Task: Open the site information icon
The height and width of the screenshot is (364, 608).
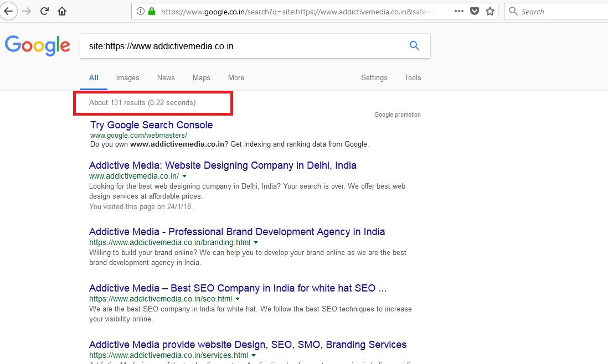Action: [x=141, y=11]
